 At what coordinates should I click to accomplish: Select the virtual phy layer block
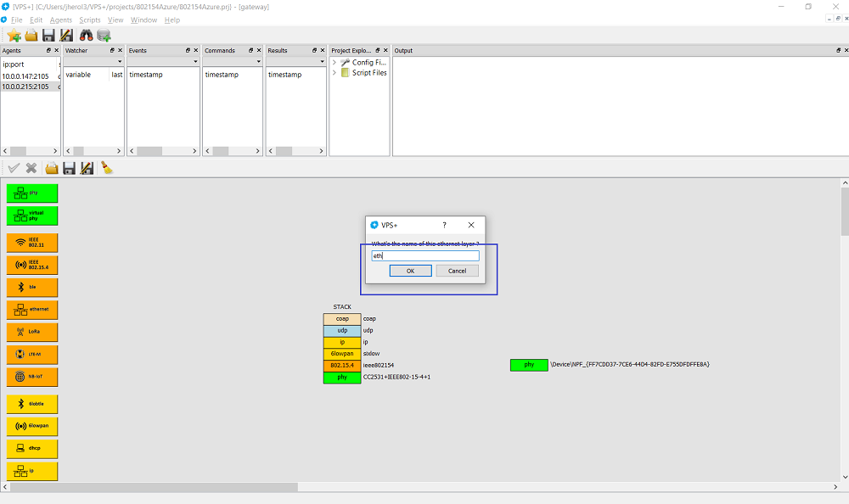click(32, 216)
